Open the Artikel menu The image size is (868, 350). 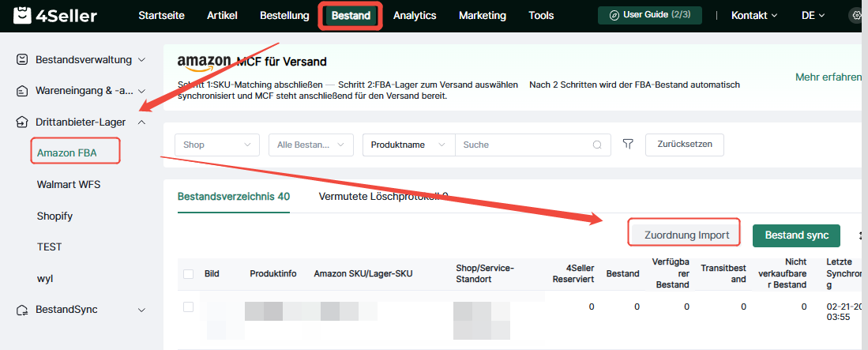tap(222, 16)
